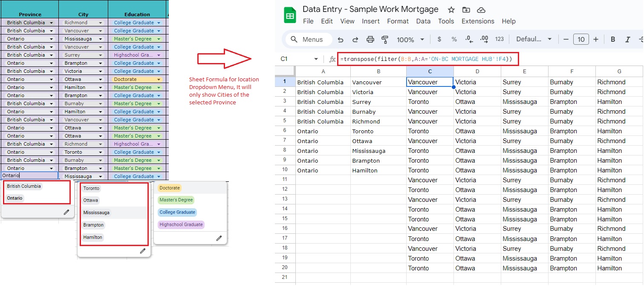Viewport: 644px width, 287px height.
Task: Open the Format menu
Action: pyautogui.click(x=398, y=21)
